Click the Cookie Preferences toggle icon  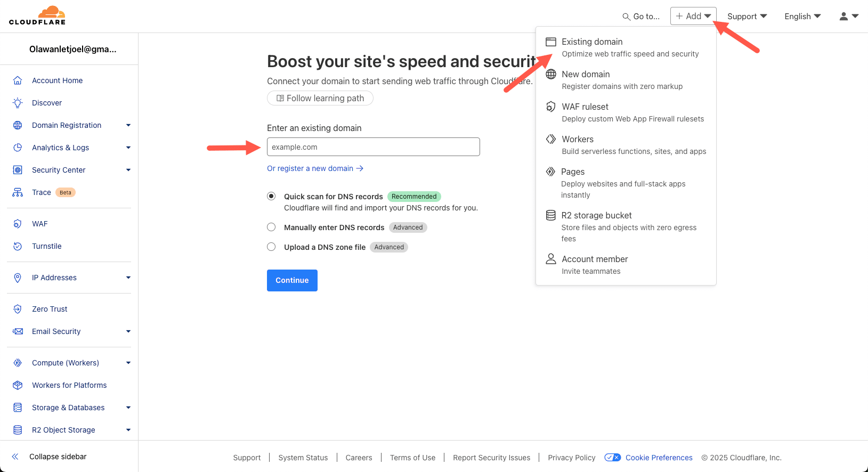click(x=612, y=458)
